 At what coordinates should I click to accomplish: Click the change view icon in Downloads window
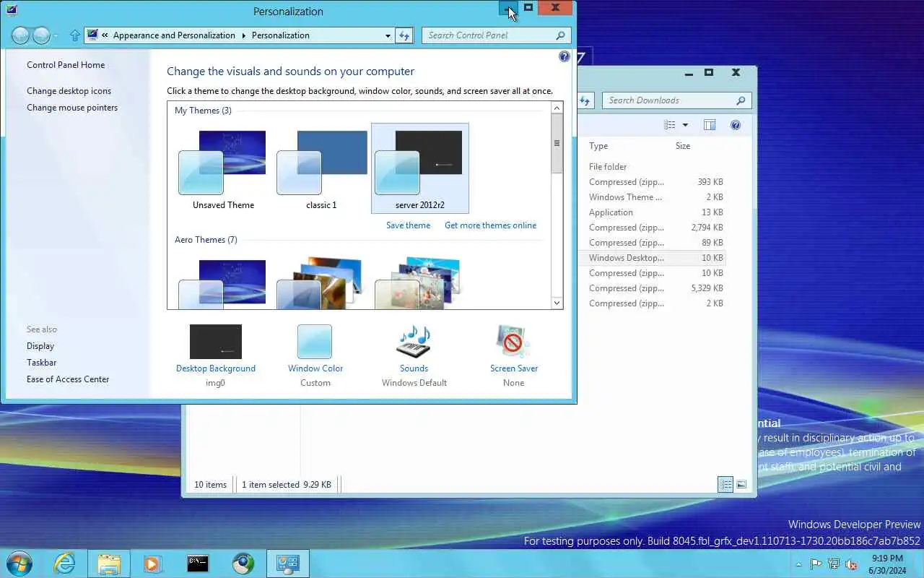coord(670,125)
